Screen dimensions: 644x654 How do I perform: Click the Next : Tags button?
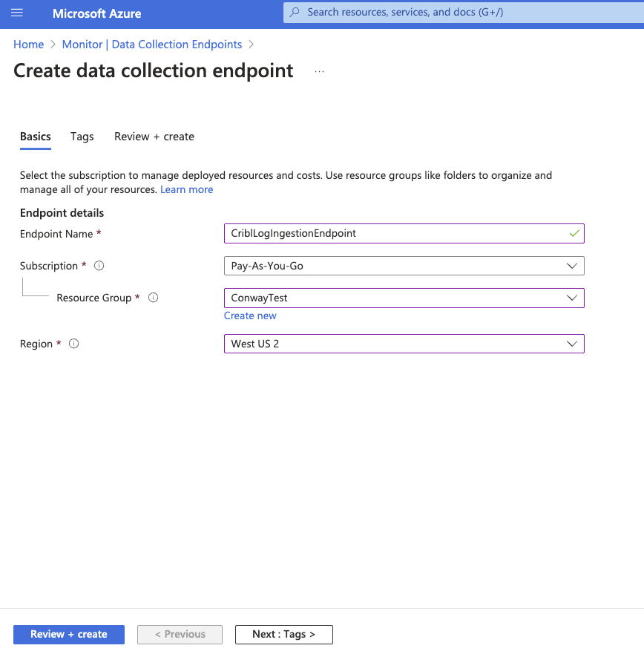tap(283, 634)
